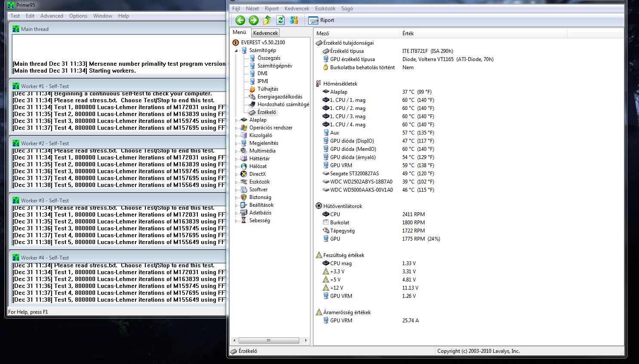Expand the DirectX tree node
The image size is (639, 364).
coord(236,174)
